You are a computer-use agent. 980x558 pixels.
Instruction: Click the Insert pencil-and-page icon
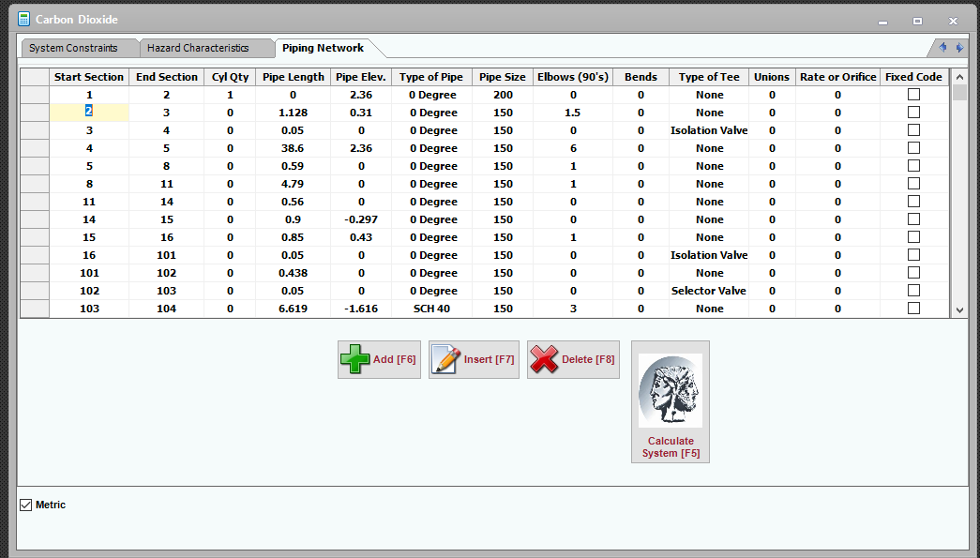point(445,360)
